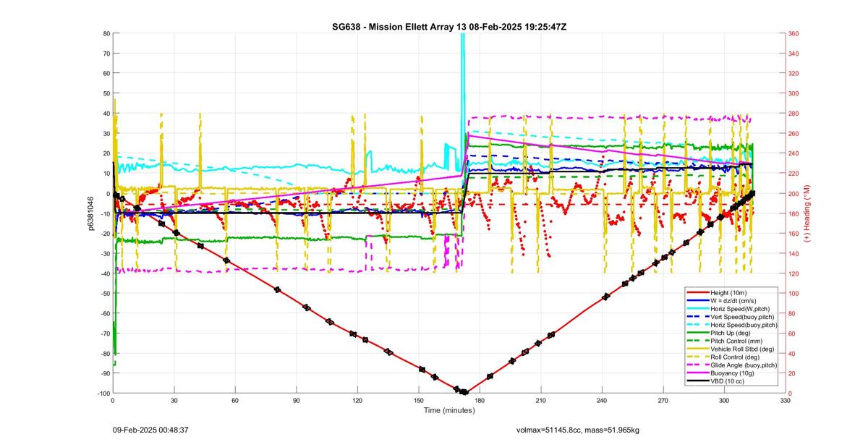This screenshot has width=868, height=442.
Task: Click tick '80' on the p6381046 axis
Action: (106, 33)
